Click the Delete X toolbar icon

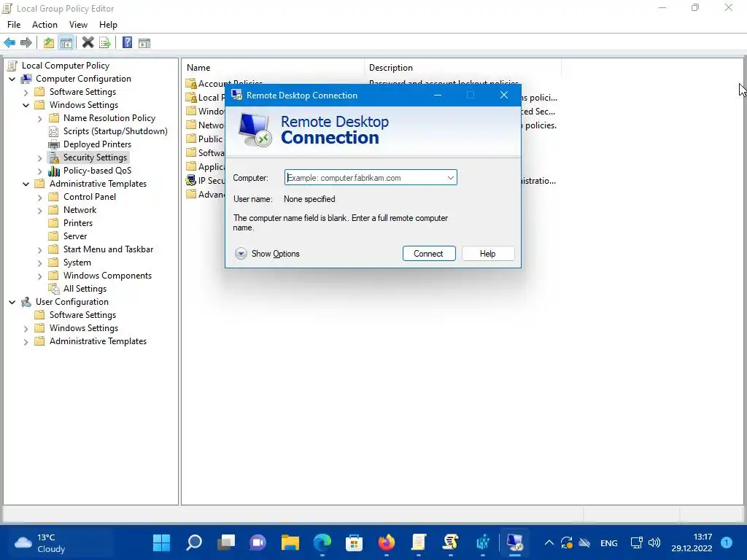(x=88, y=43)
